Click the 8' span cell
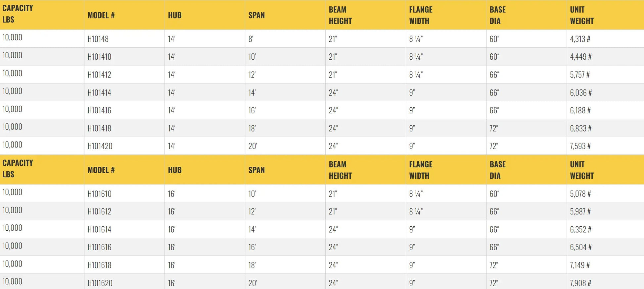The height and width of the screenshot is (289, 644). [251, 39]
